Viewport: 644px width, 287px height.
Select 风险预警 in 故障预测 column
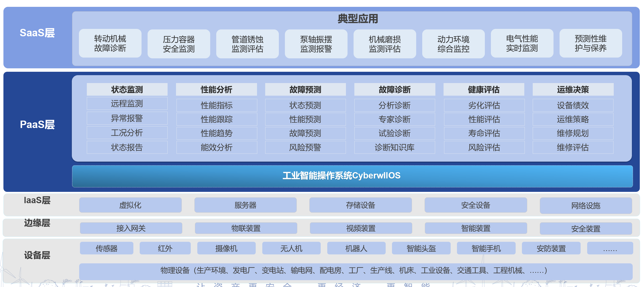[x=305, y=147]
